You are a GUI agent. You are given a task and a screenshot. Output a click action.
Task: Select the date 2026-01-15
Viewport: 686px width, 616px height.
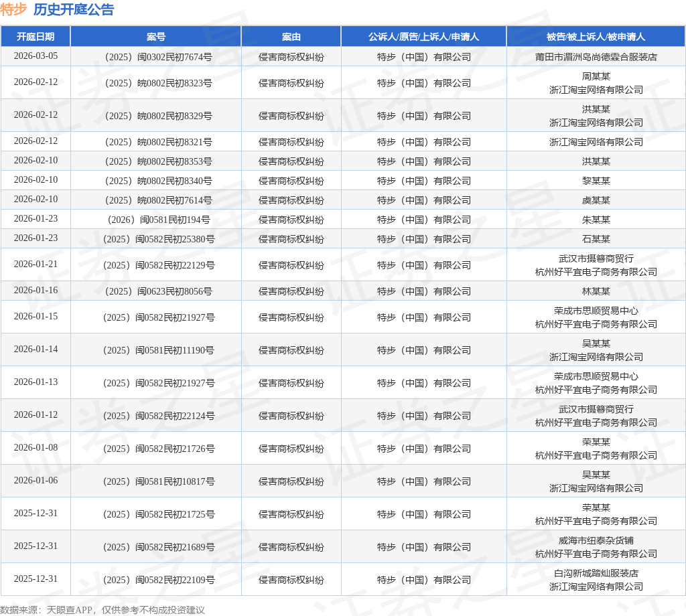pyautogui.click(x=36, y=317)
